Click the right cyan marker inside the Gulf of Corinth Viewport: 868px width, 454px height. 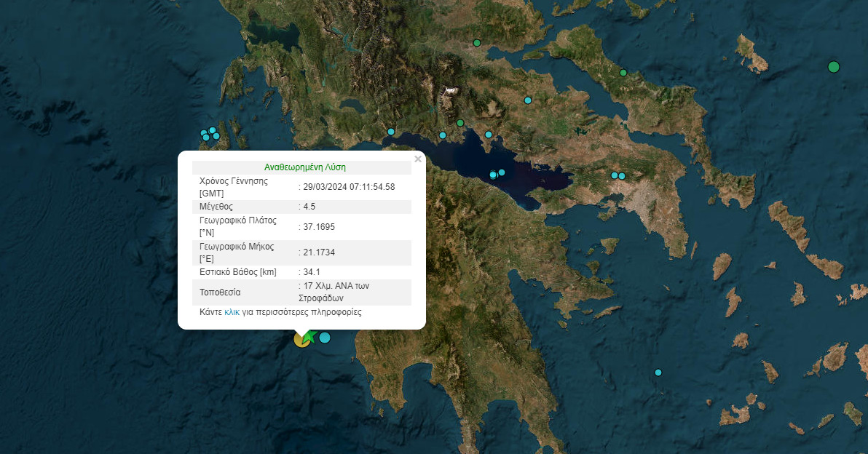[x=502, y=172]
